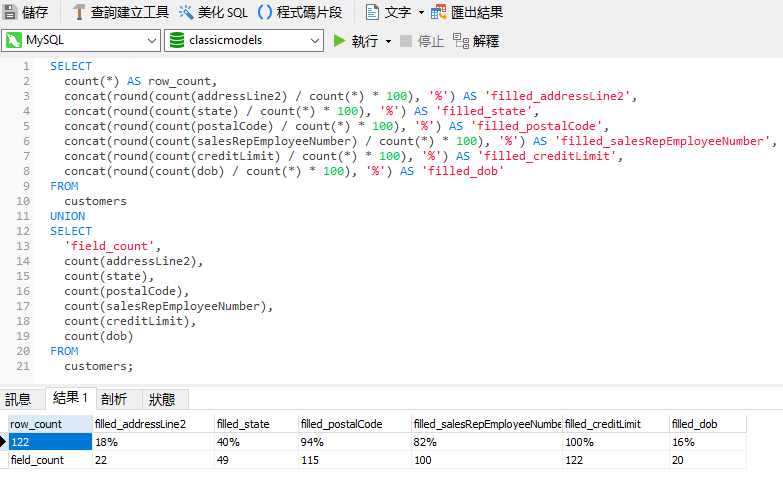The width and height of the screenshot is (783, 477).
Task: Click Export Result (匯出結果)
Action: pos(467,12)
